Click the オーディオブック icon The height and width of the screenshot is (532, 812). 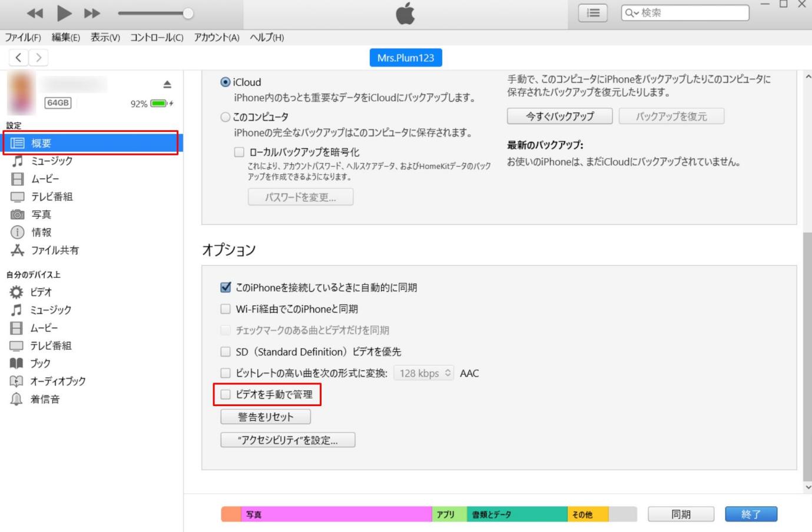[x=16, y=381]
